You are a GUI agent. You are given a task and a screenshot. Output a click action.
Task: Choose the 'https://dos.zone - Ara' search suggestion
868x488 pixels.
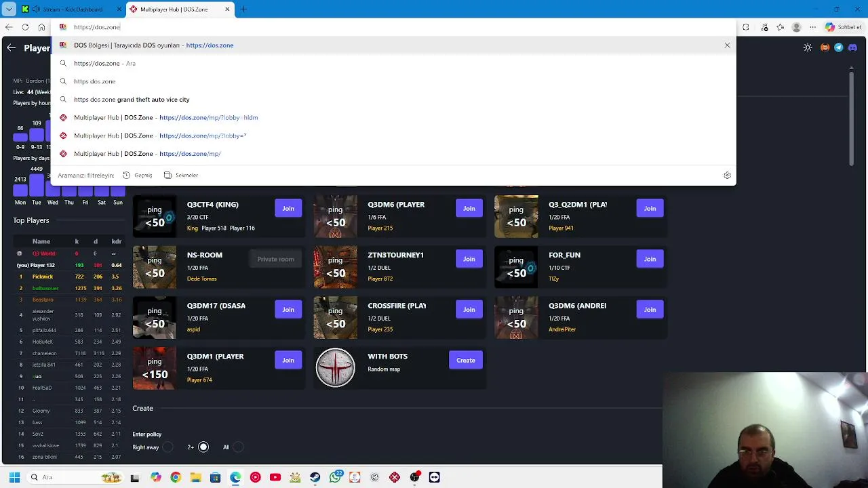(393, 63)
